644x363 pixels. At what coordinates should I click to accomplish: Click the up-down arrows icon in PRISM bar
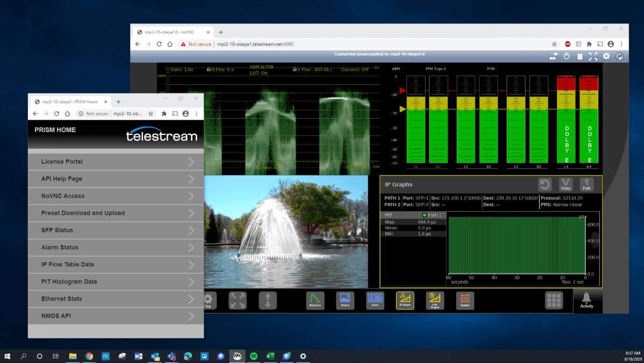click(268, 300)
